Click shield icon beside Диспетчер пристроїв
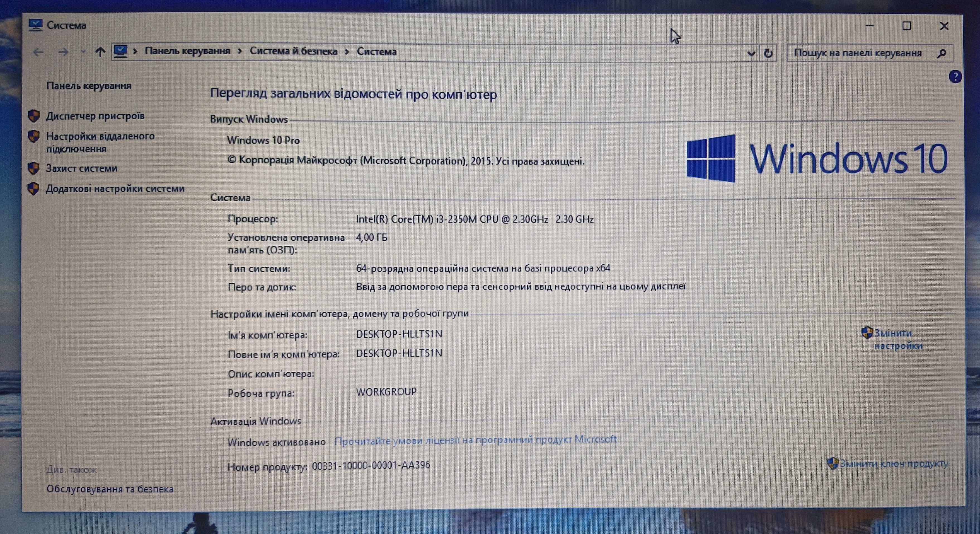Image resolution: width=980 pixels, height=534 pixels. 34,116
